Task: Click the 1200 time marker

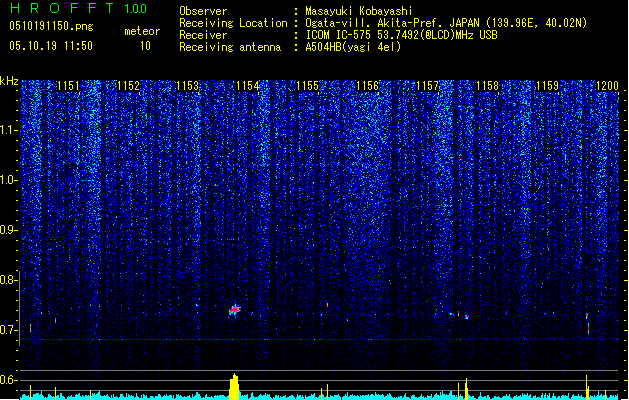Action: [607, 86]
